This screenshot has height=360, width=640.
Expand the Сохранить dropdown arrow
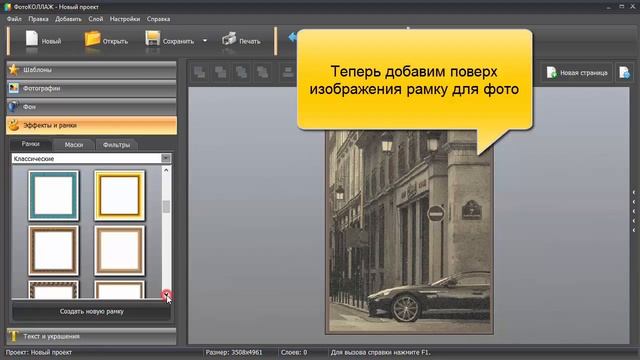click(205, 41)
